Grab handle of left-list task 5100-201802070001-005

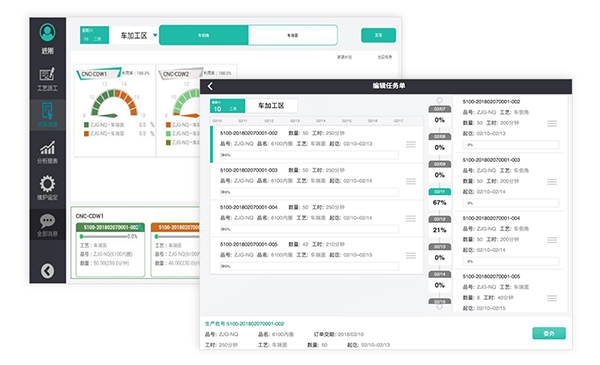tap(411, 256)
